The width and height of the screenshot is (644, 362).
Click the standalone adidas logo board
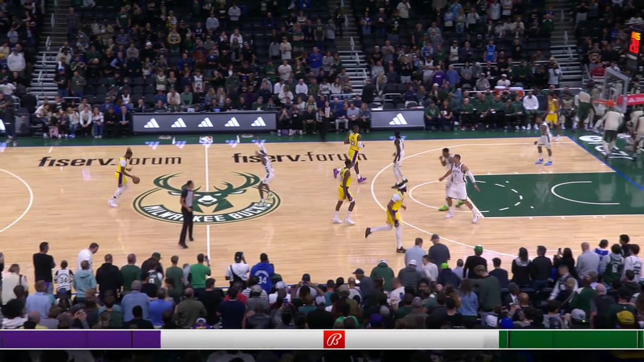397,120
